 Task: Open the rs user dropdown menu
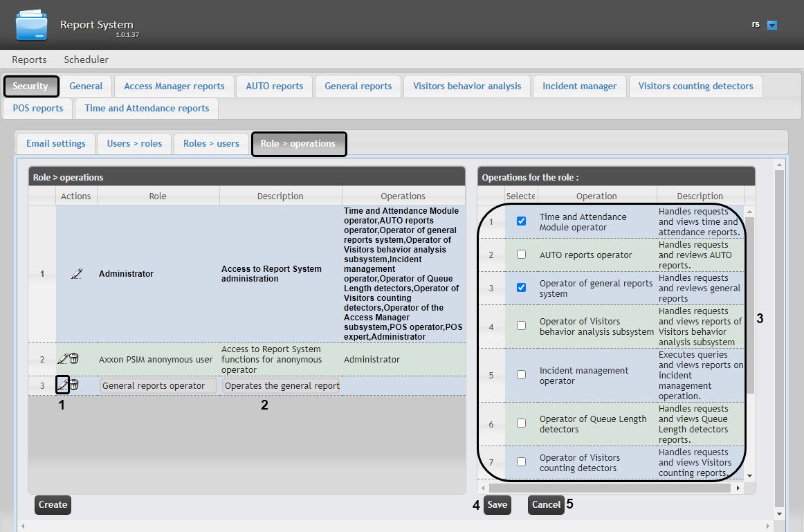click(772, 26)
